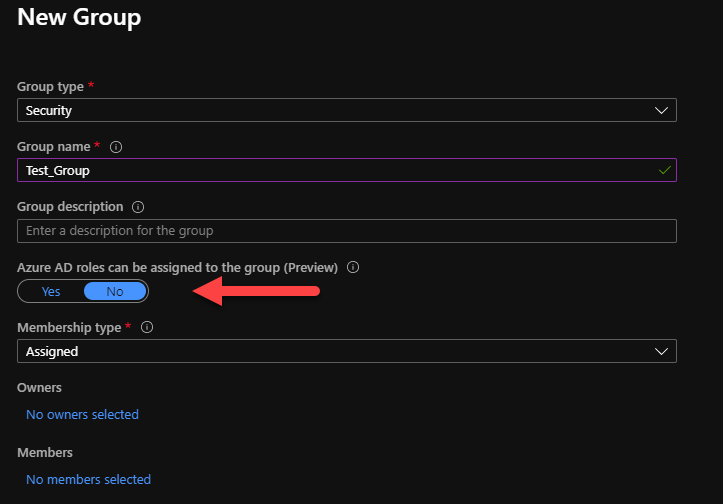Click the Owners section label
Image resolution: width=723 pixels, height=504 pixels.
(39, 387)
